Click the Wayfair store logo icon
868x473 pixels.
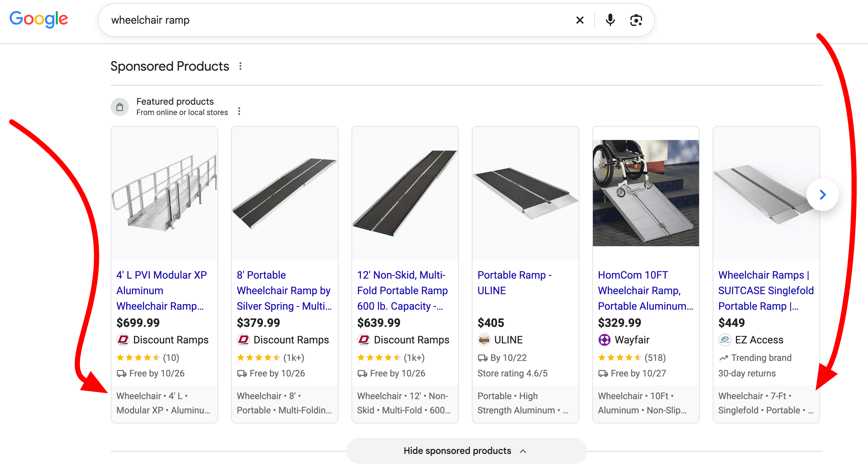[604, 340]
